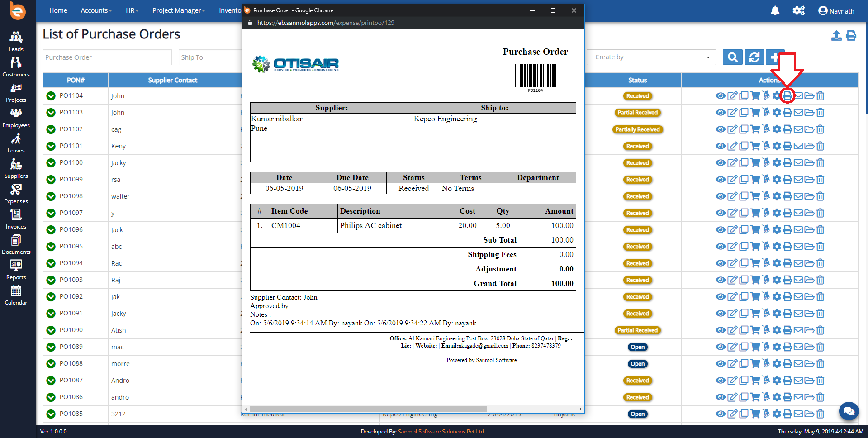View purchase order PO1088 with eye icon
The width and height of the screenshot is (868, 438).
[x=721, y=364]
